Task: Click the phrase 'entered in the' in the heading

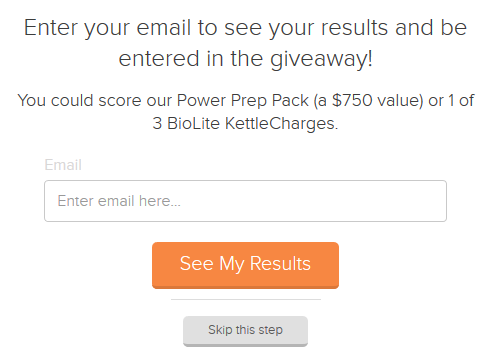Action: [x=191, y=59]
